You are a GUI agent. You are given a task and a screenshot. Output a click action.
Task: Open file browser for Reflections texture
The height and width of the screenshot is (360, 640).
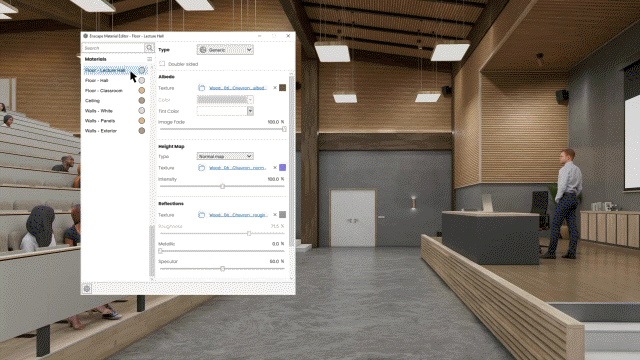tap(202, 215)
